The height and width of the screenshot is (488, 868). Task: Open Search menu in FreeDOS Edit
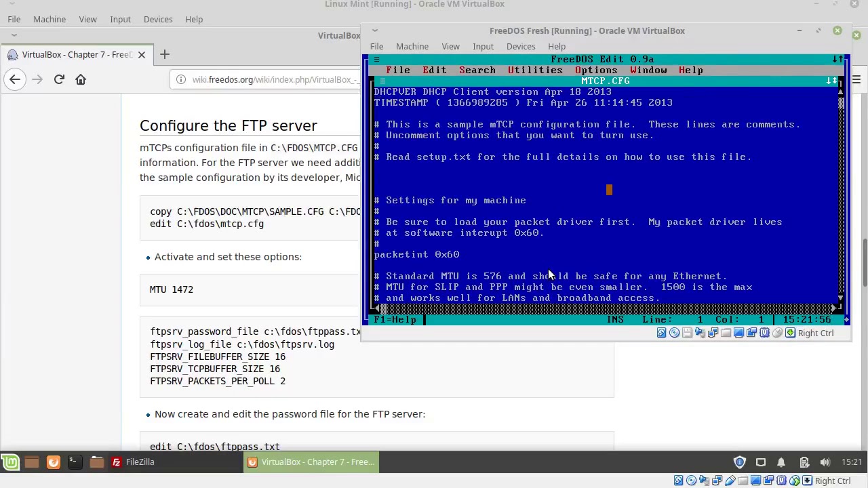(x=477, y=70)
